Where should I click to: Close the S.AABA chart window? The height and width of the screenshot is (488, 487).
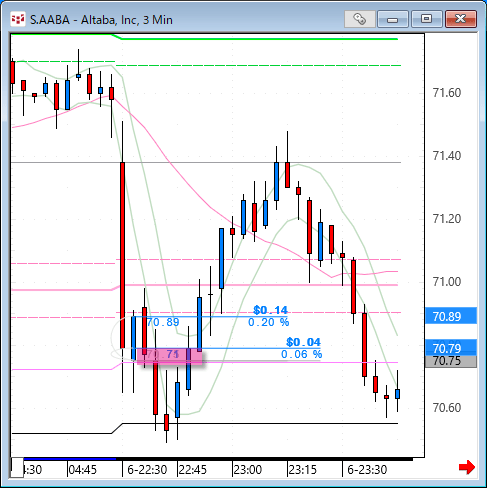461,19
